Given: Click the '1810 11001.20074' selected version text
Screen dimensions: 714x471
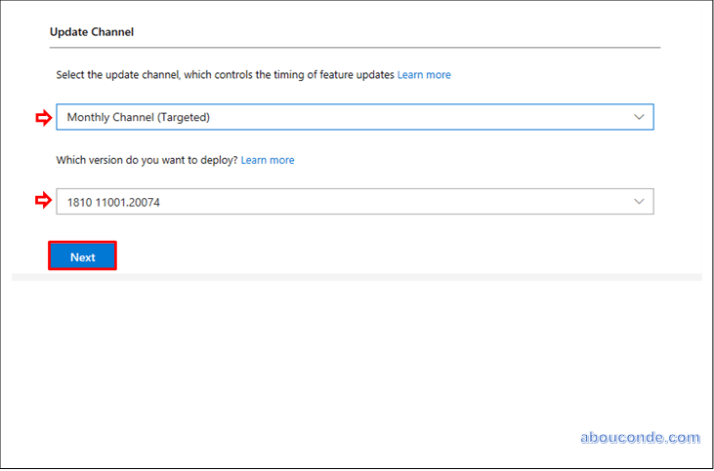Looking at the screenshot, I should (114, 202).
